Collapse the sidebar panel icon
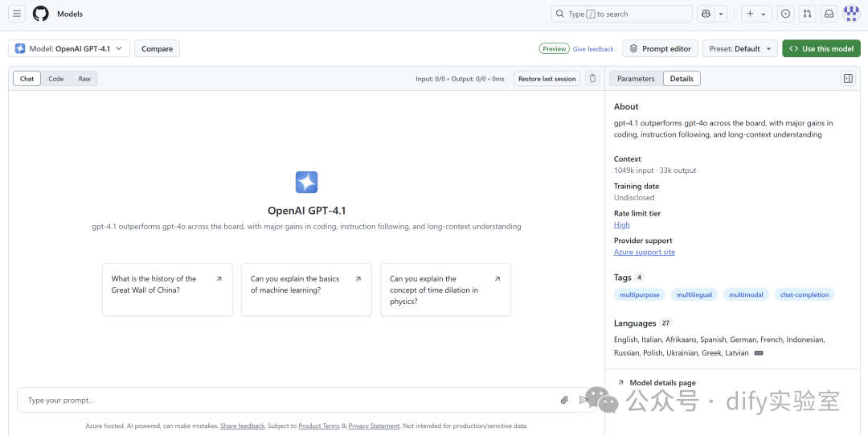 [x=847, y=79]
